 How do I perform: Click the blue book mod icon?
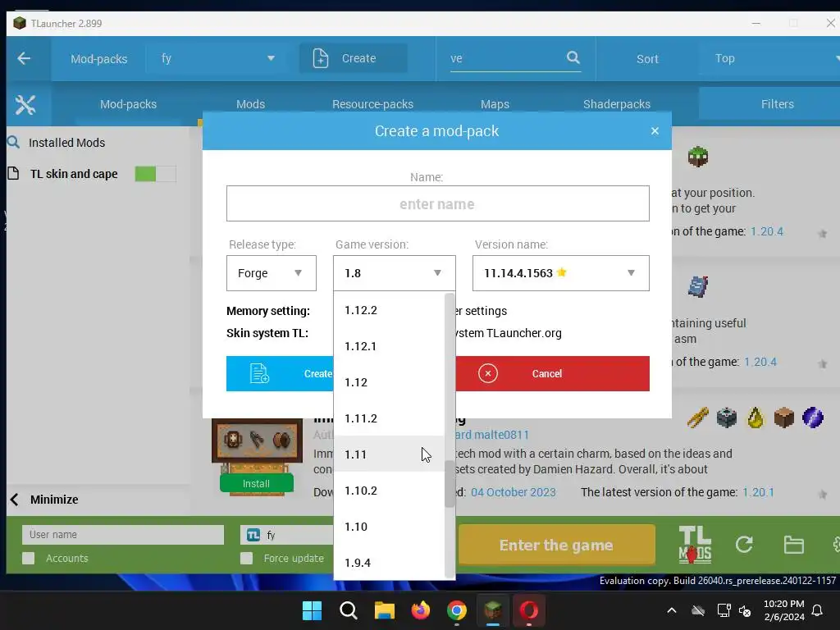[x=698, y=286]
